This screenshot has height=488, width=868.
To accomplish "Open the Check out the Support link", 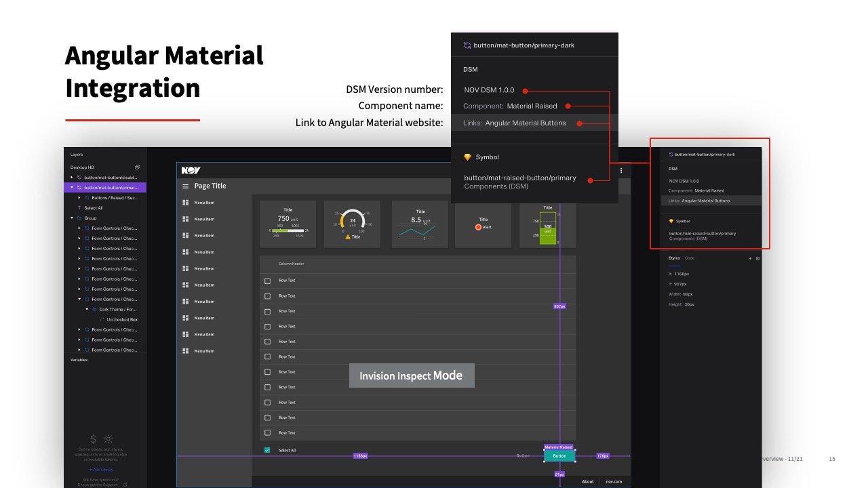I will coord(99,485).
